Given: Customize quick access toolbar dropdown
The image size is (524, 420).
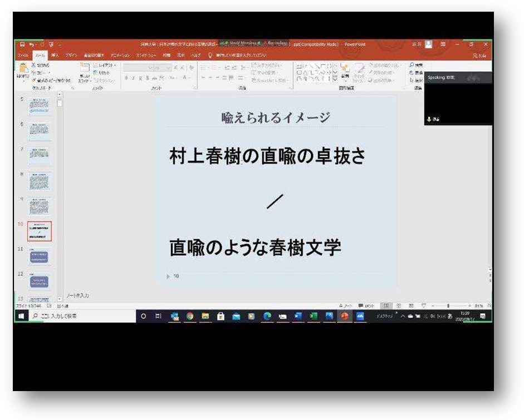Looking at the screenshot, I should (60, 45).
